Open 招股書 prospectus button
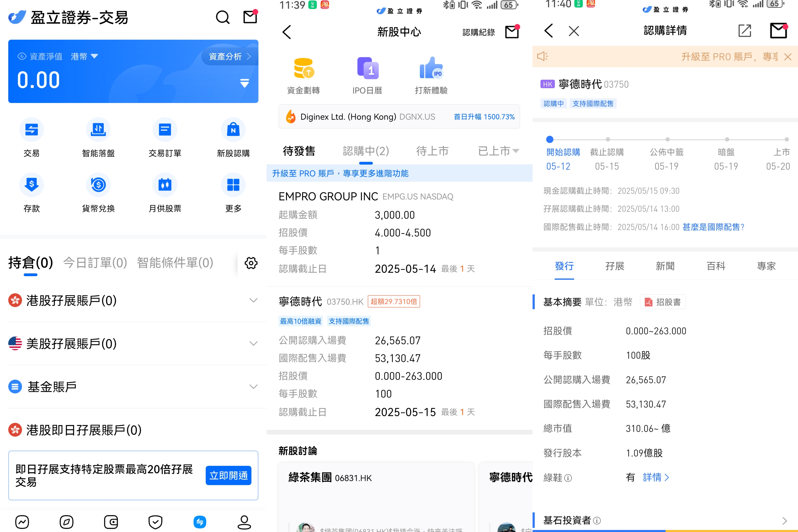 coord(663,302)
